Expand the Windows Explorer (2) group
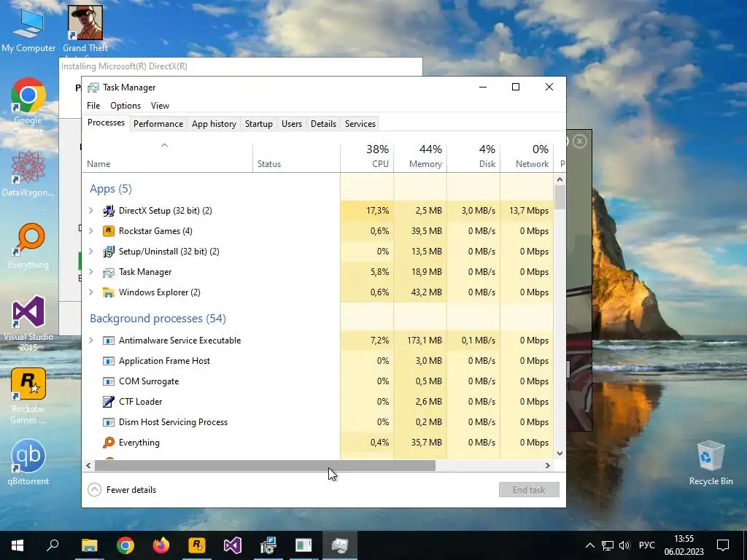The width and height of the screenshot is (747, 560). point(91,292)
